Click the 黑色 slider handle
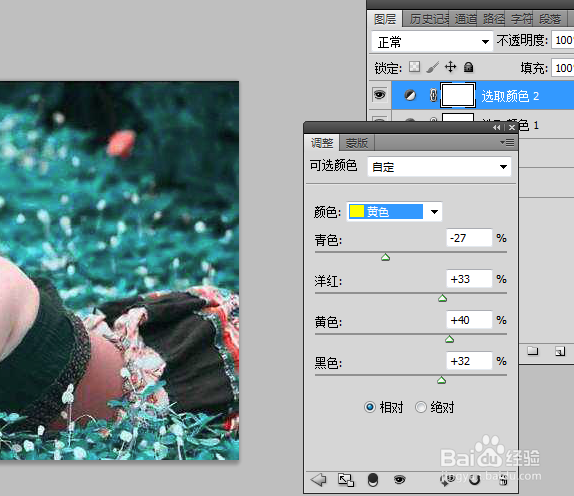Image resolution: width=574 pixels, height=496 pixels. click(x=441, y=380)
